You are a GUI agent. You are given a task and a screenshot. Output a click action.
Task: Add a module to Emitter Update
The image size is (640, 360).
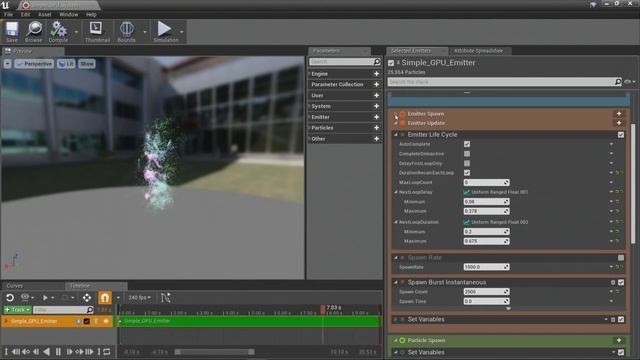[619, 123]
